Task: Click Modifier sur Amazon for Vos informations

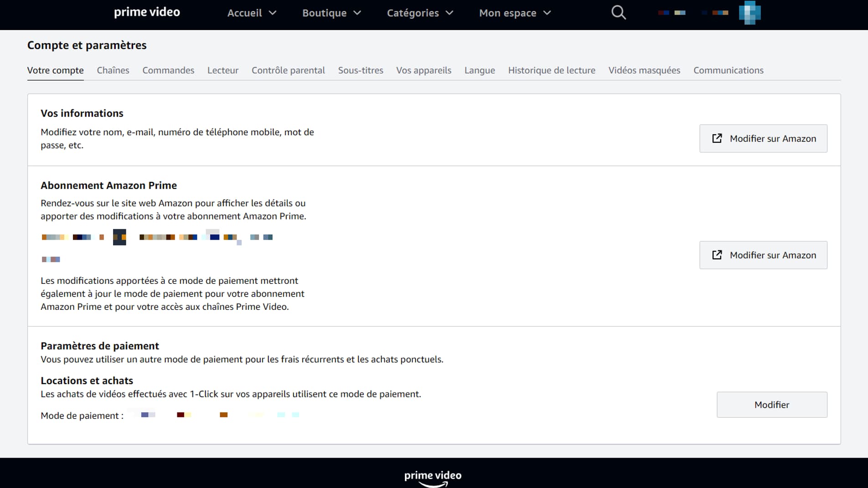Action: (763, 139)
